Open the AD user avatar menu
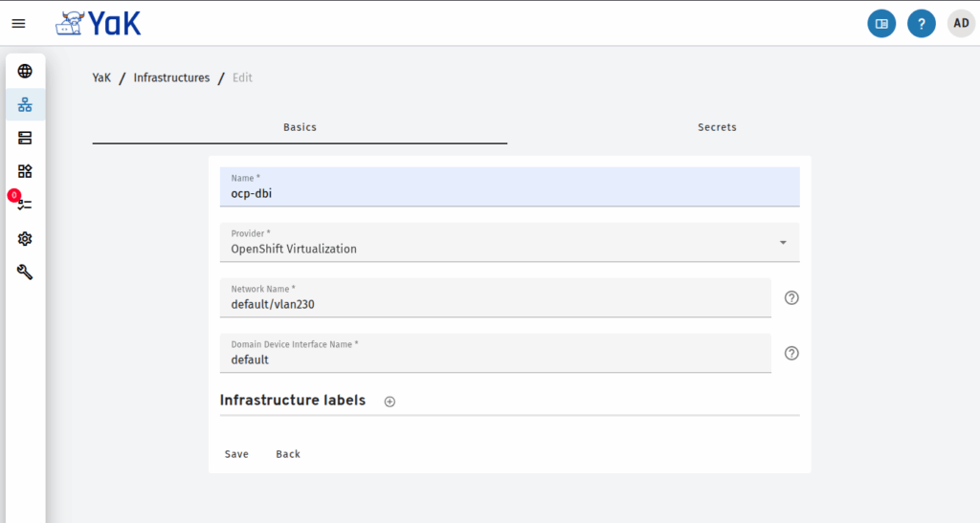 click(x=961, y=24)
